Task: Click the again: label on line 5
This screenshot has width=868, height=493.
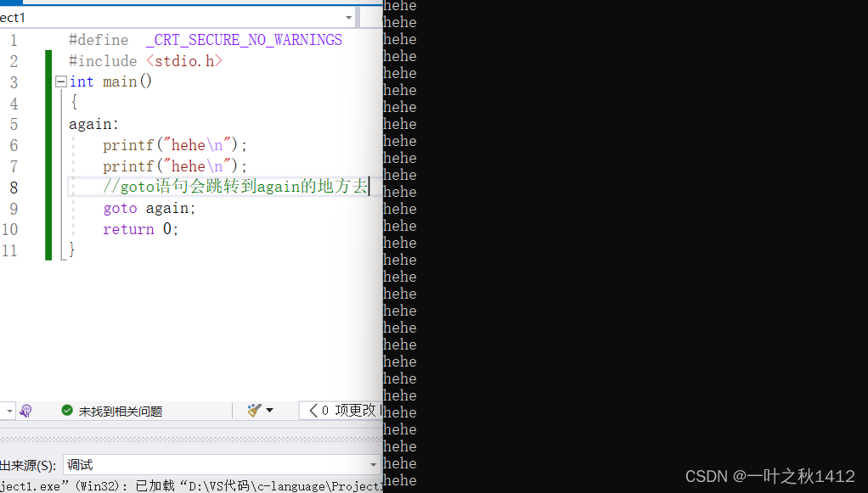Action: [93, 124]
